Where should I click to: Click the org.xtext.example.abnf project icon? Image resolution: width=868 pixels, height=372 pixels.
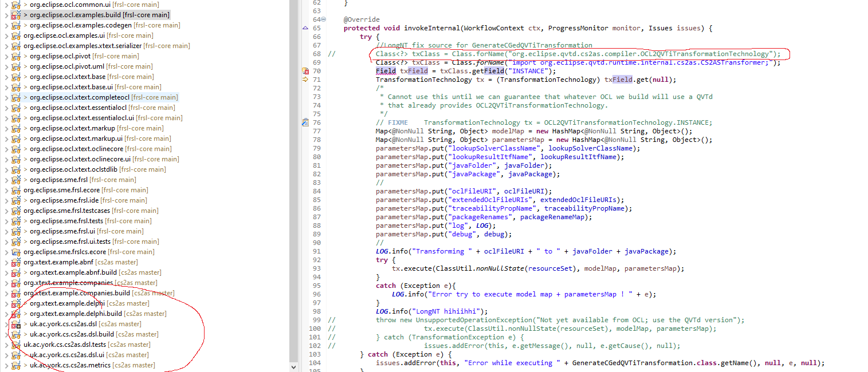pos(15,262)
